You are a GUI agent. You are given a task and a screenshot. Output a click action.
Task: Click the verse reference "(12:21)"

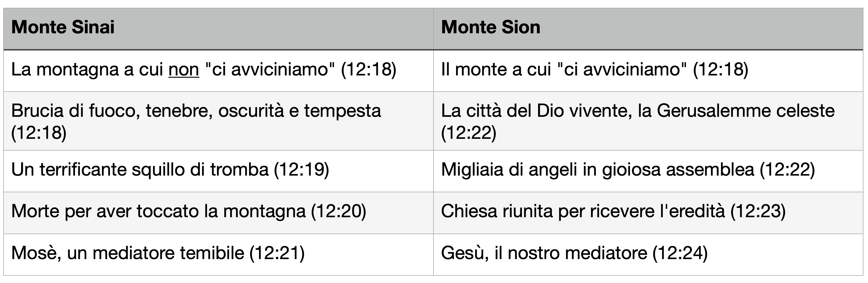[277, 253]
